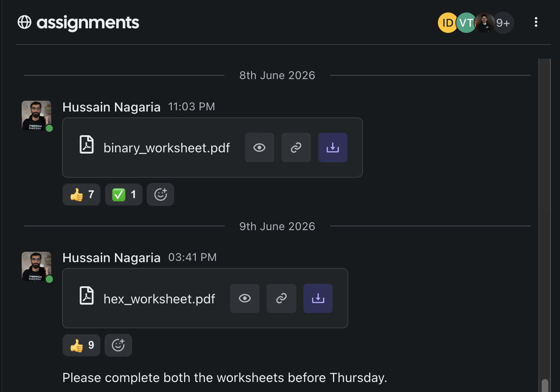Viewport: 560px width, 392px height.
Task: Click the globe icon beside assignments
Action: pyautogui.click(x=25, y=22)
